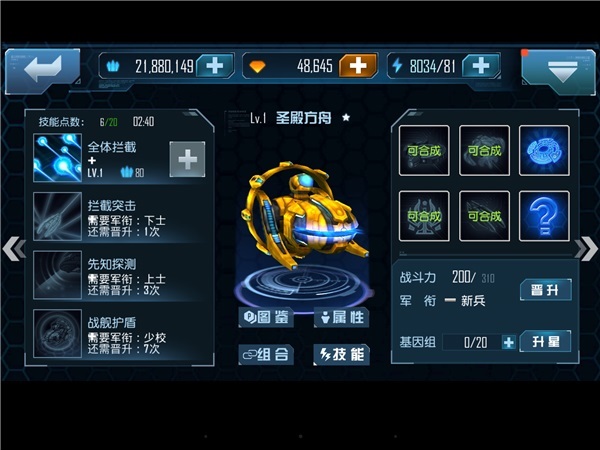600x450 pixels.
Task: Click the 升星 star-up button
Action: 546,341
